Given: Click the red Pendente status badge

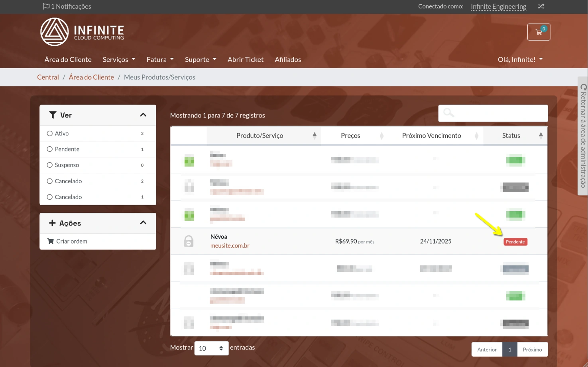Looking at the screenshot, I should click(515, 242).
